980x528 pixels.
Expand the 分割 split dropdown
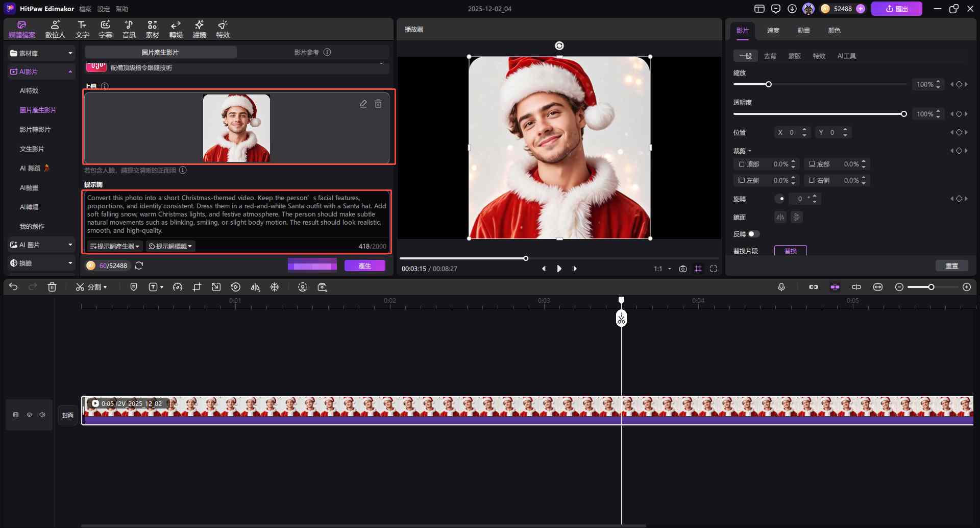click(x=105, y=287)
